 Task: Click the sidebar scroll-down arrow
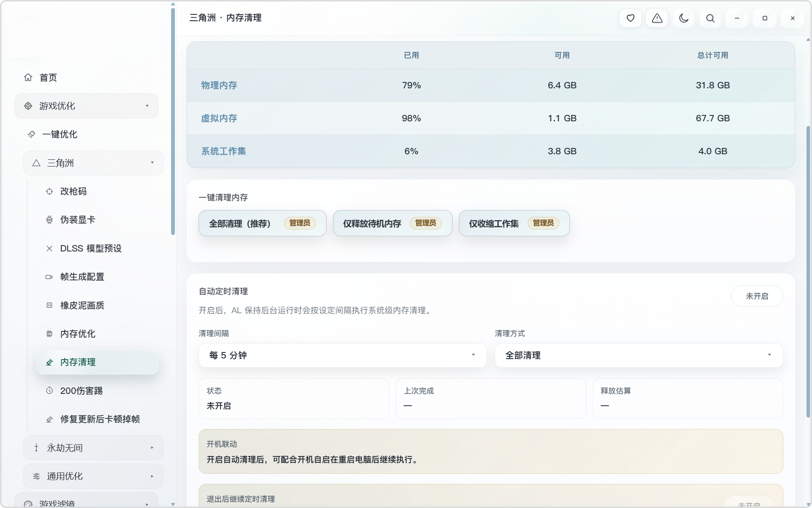(x=173, y=504)
